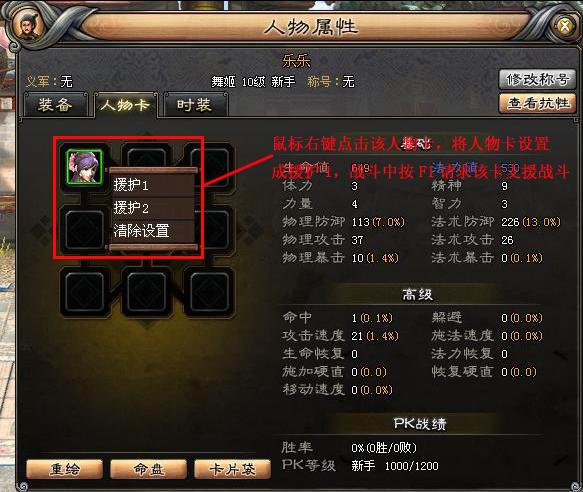Image resolution: width=583 pixels, height=492 pixels.
Task: Open the 卡片袋 card bag button
Action: [x=232, y=469]
